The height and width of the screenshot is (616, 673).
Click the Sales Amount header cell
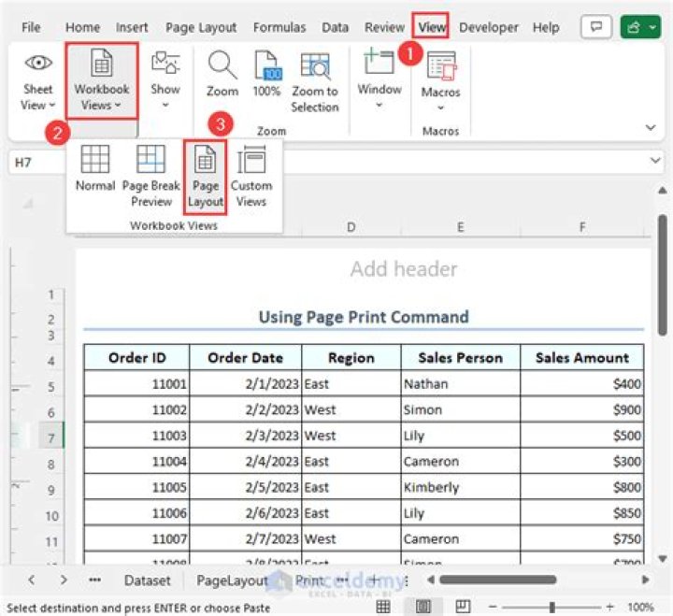(582, 358)
